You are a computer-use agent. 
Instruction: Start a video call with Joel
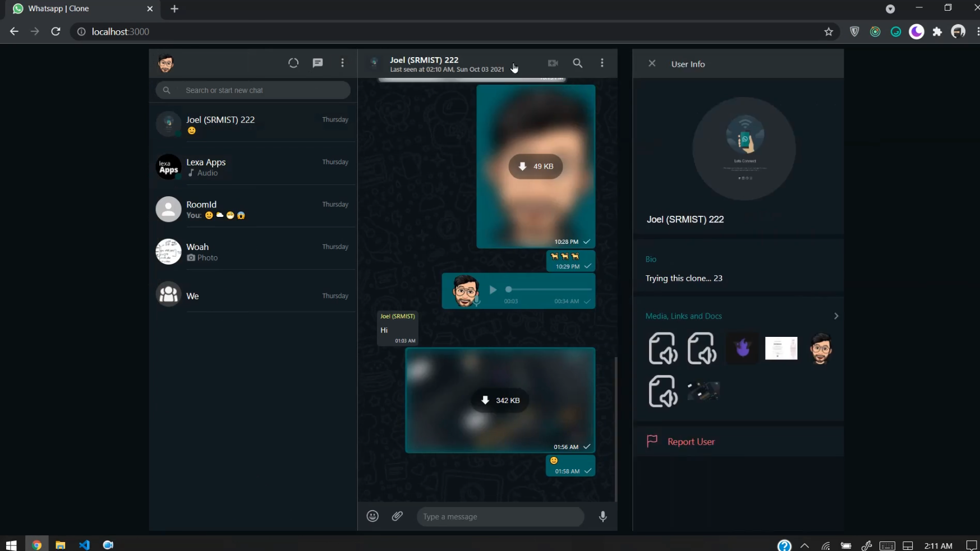click(553, 63)
